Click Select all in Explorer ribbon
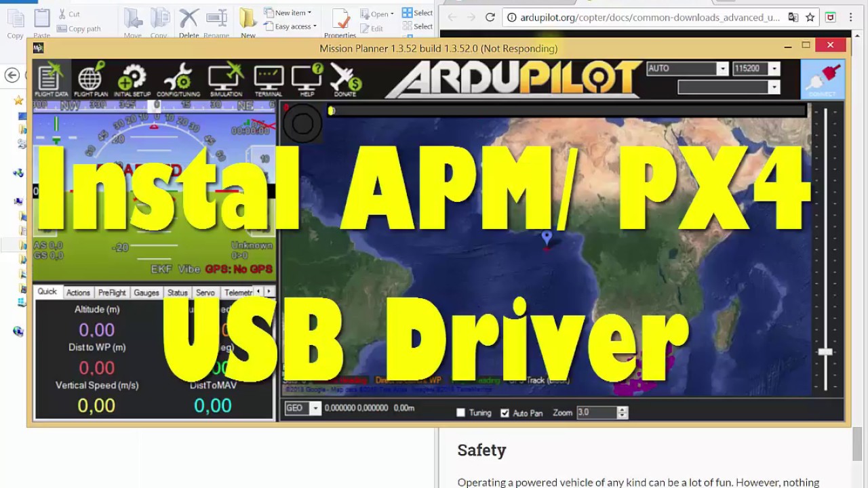868x488 pixels. (x=417, y=13)
